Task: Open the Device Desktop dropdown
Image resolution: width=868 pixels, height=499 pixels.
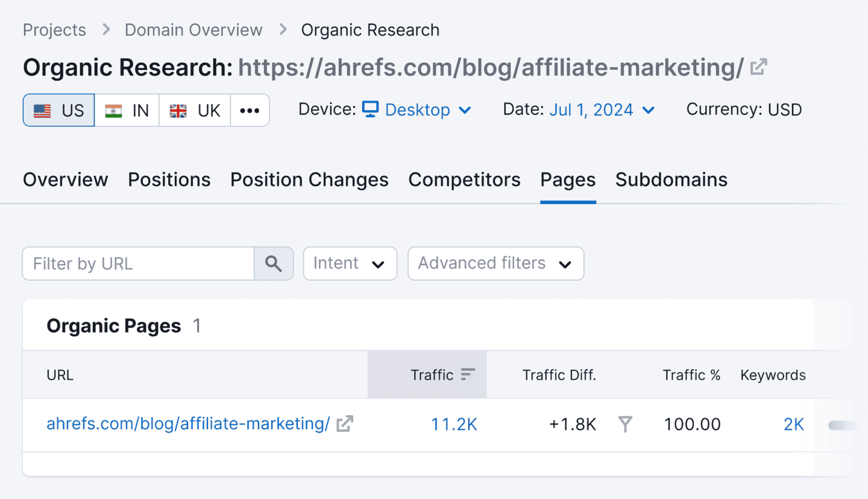Action: click(417, 110)
